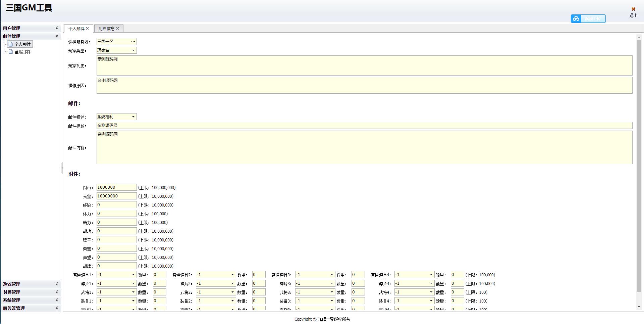Image resolution: width=644 pixels, height=324 pixels.
Task: Open the 玩家类型 dropdown
Action: [133, 50]
